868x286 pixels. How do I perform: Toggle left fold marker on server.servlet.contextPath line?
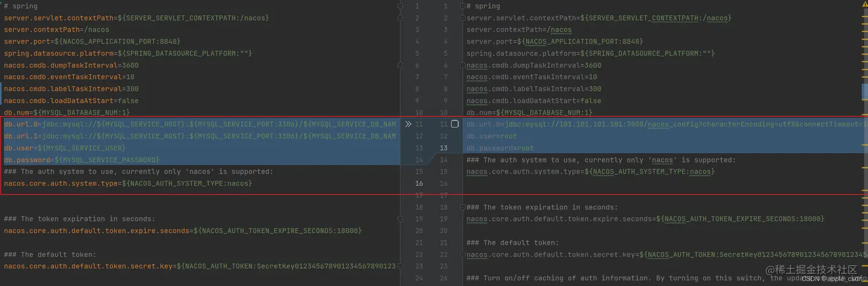click(400, 18)
